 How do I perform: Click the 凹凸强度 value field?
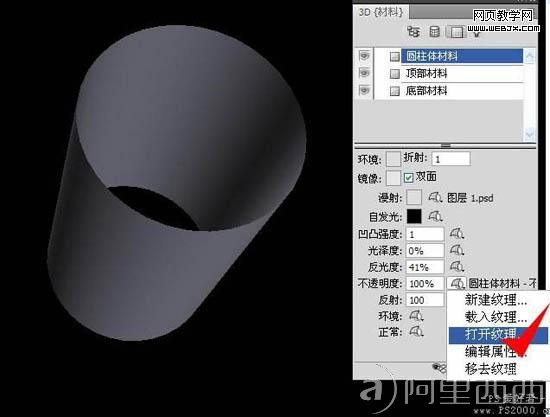425,234
